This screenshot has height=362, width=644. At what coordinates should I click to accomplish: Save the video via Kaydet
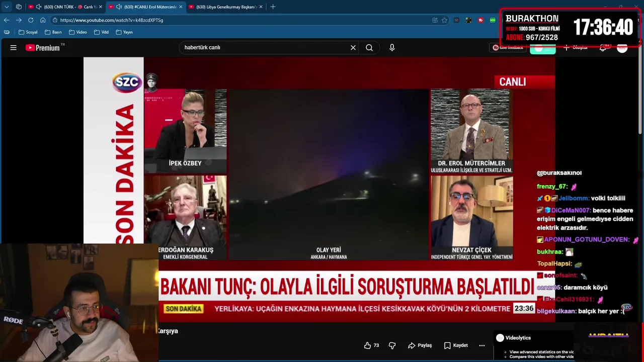(456, 345)
